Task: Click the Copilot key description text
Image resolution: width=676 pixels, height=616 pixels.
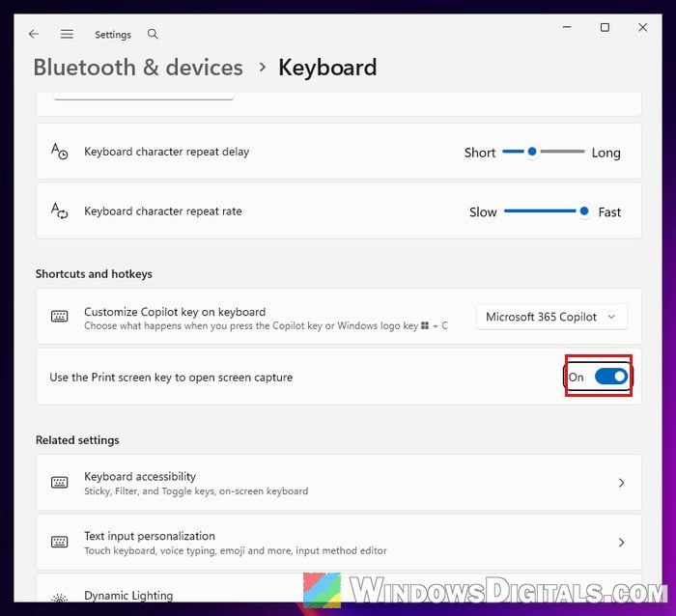Action: tap(266, 326)
